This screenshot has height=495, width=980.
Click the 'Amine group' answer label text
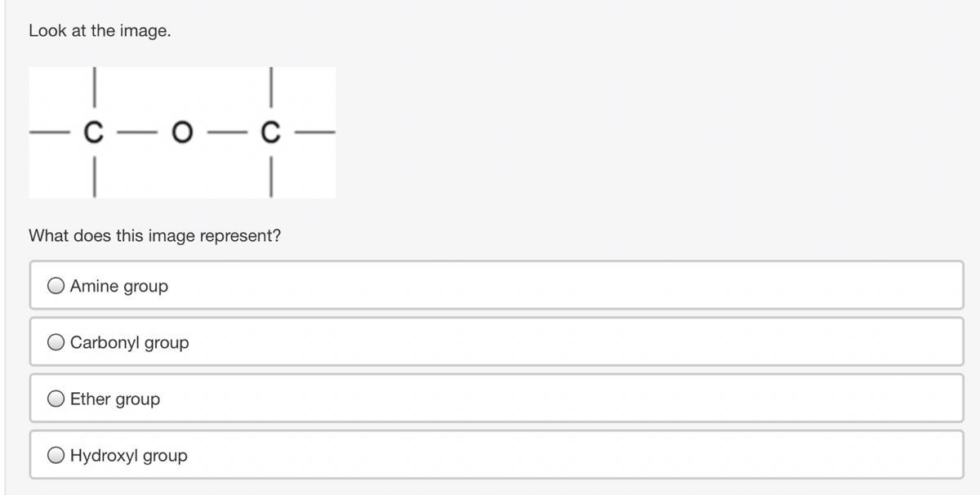119,286
